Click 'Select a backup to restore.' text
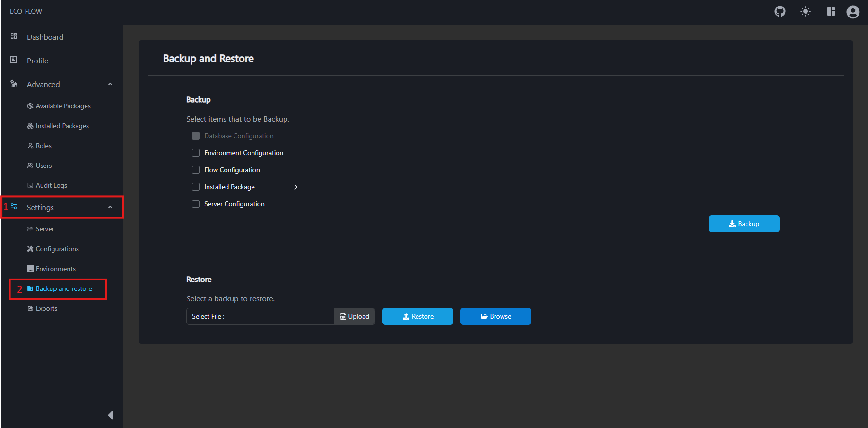The height and width of the screenshot is (428, 868). (x=230, y=299)
